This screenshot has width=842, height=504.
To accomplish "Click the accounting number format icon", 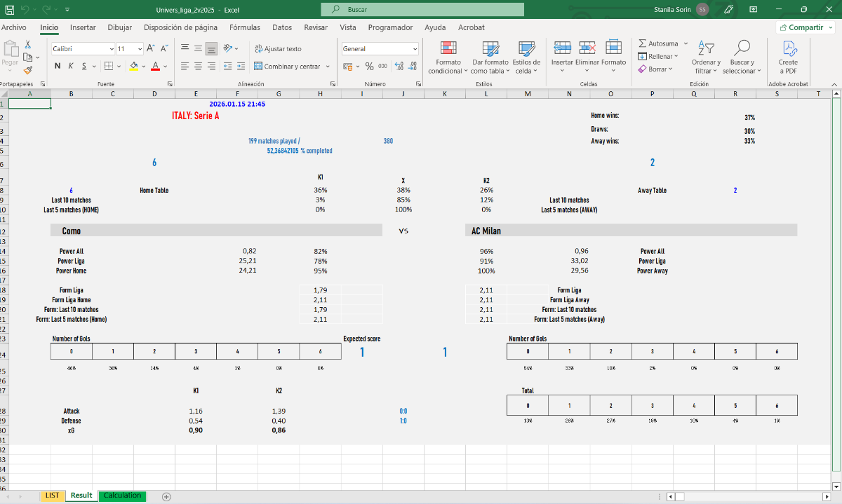I will 347,66.
